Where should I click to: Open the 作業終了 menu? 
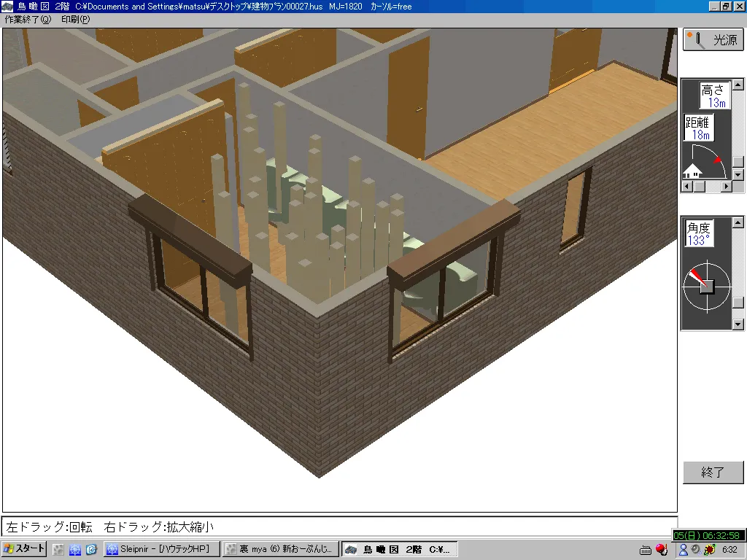28,20
